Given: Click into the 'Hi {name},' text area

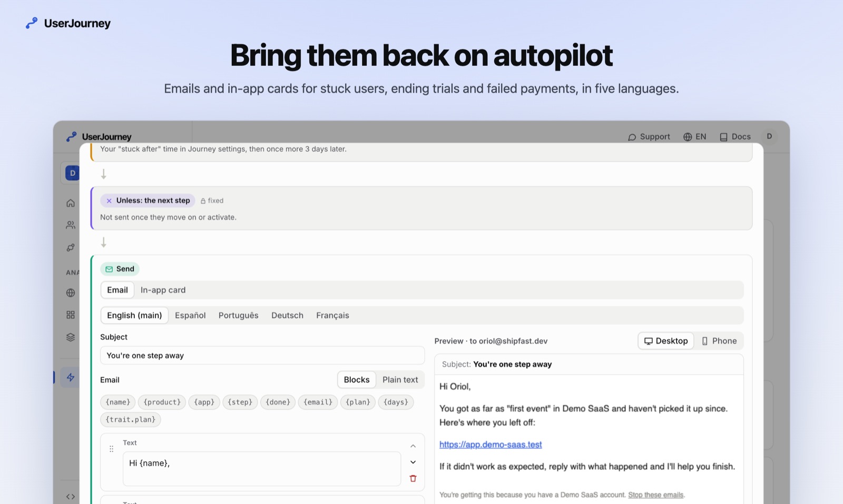Looking at the screenshot, I should tap(262, 469).
